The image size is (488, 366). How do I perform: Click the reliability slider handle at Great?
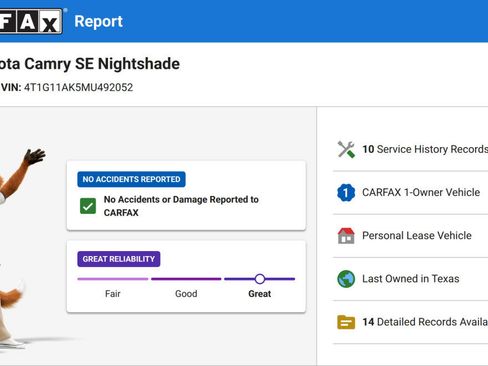click(x=260, y=279)
